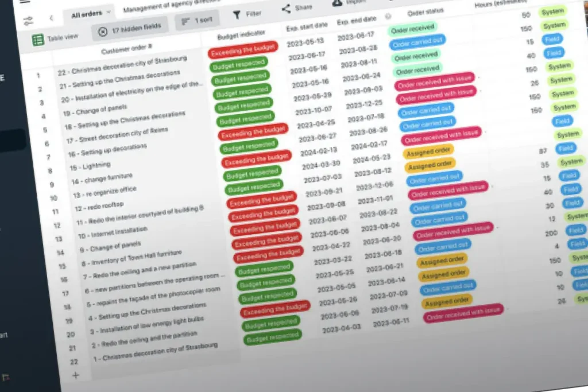Viewport: 588px width, 392px height.
Task: Add a new row with the plus icon
Action: pyautogui.click(x=75, y=375)
